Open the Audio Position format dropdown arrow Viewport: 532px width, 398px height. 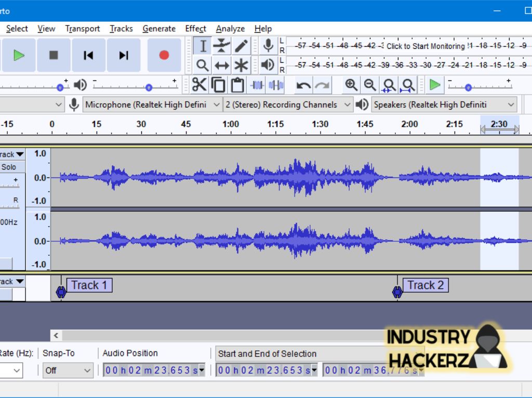[x=202, y=370]
